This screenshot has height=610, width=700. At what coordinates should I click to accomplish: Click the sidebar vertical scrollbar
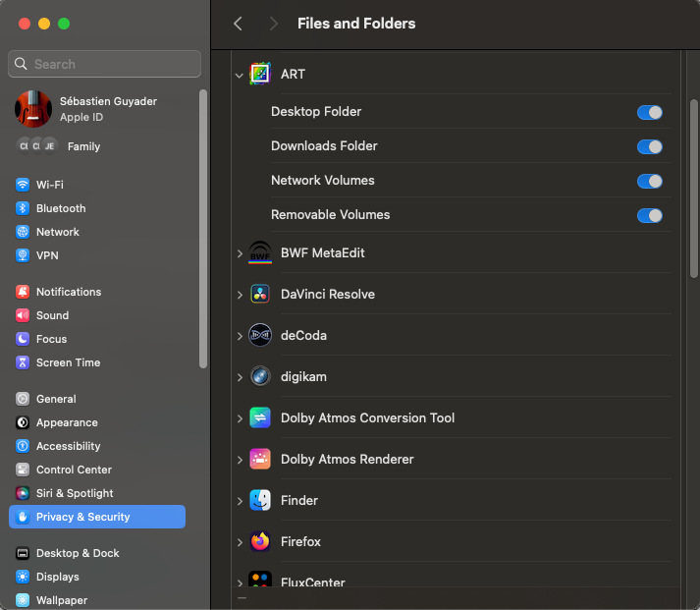(203, 229)
